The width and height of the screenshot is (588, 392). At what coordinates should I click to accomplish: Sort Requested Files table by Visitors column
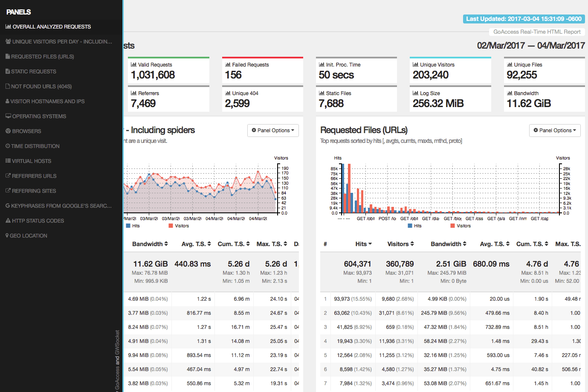pyautogui.click(x=400, y=244)
